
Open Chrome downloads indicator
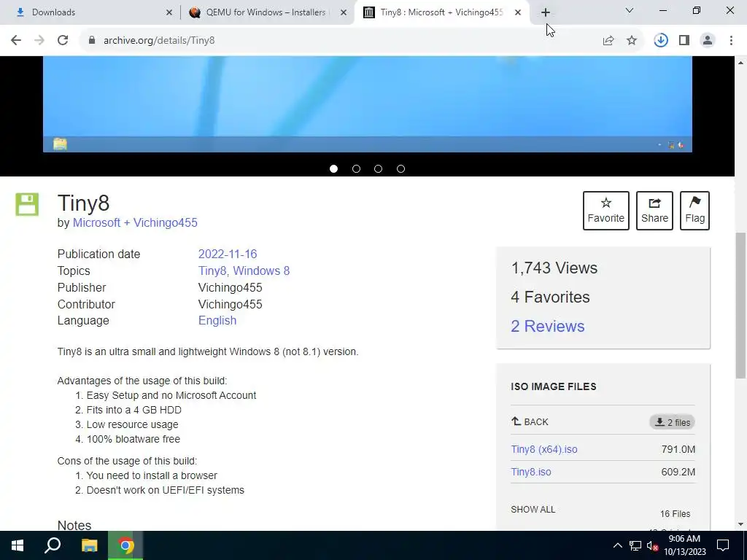[661, 41]
